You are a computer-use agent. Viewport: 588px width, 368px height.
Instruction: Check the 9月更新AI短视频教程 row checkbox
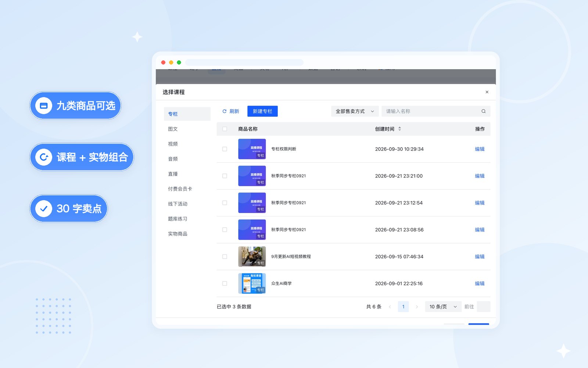click(x=225, y=256)
